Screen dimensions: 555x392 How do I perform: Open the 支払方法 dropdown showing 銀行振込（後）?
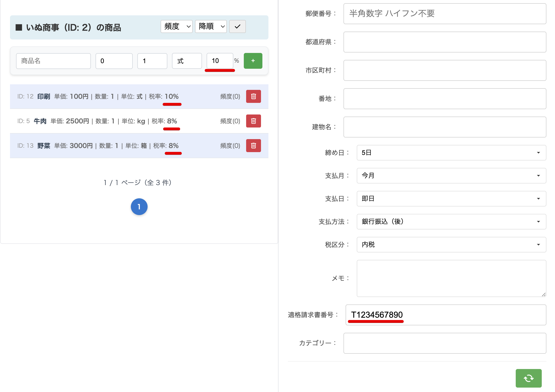click(451, 222)
